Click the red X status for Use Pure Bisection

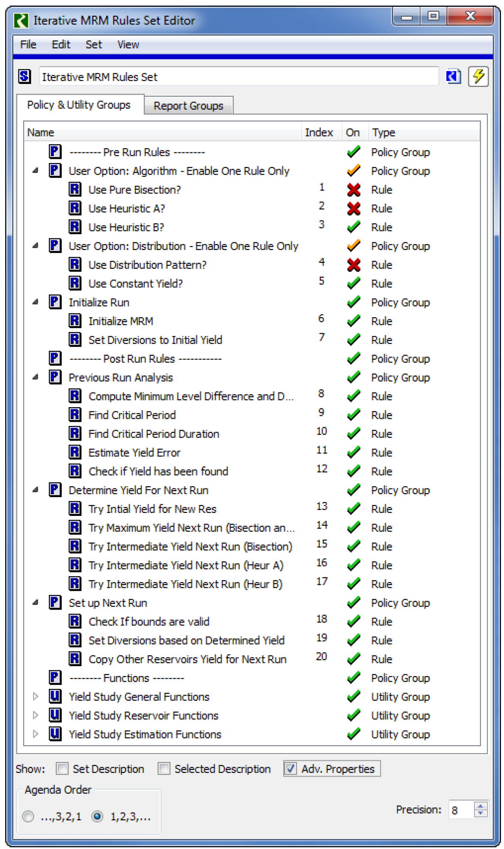353,190
